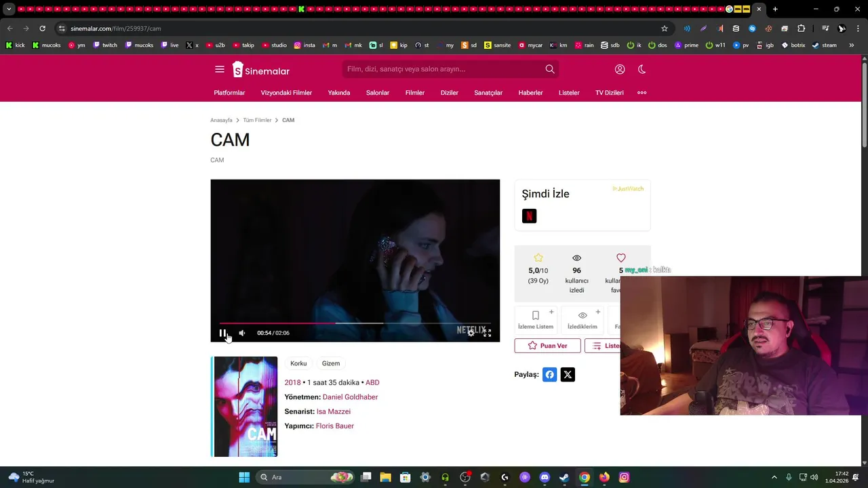Expand the more options ellipsis menu
Viewport: 868px width, 488px height.
(x=642, y=93)
